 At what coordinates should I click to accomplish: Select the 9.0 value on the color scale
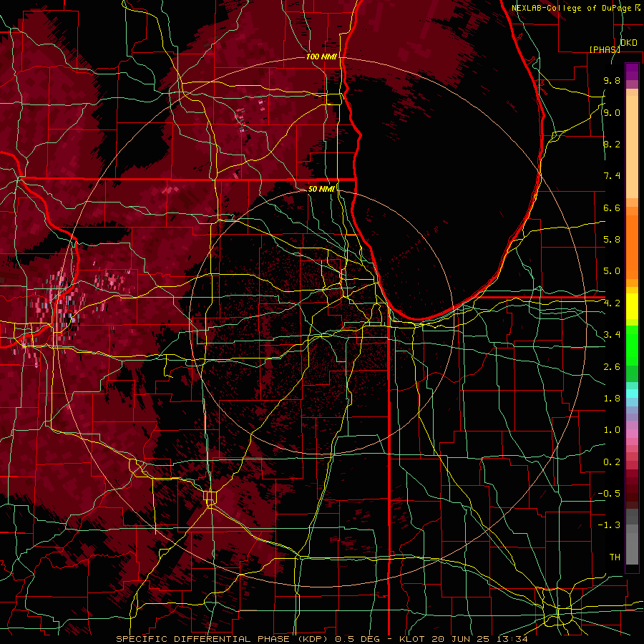(612, 112)
